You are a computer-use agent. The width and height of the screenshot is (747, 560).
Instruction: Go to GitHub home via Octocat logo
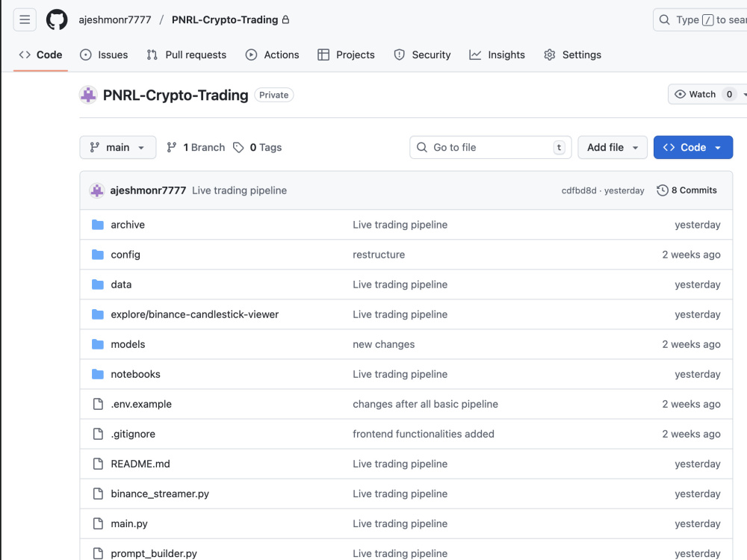coord(57,19)
